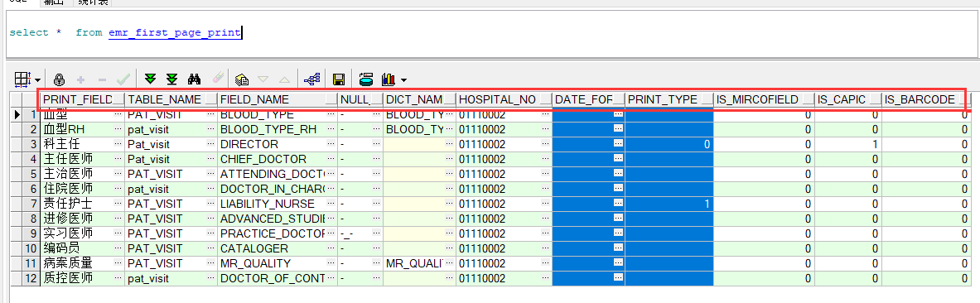Save results with the floppy disk icon
The width and height of the screenshot is (980, 303).
tap(339, 79)
